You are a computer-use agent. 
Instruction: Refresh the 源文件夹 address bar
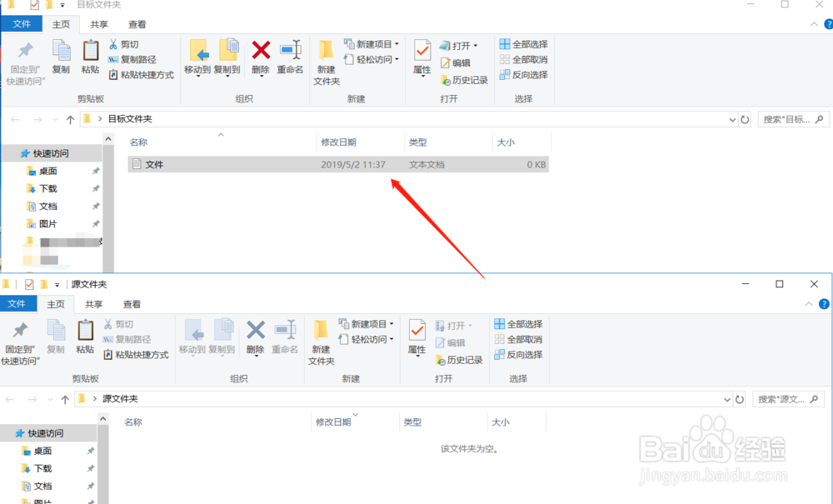pyautogui.click(x=740, y=399)
